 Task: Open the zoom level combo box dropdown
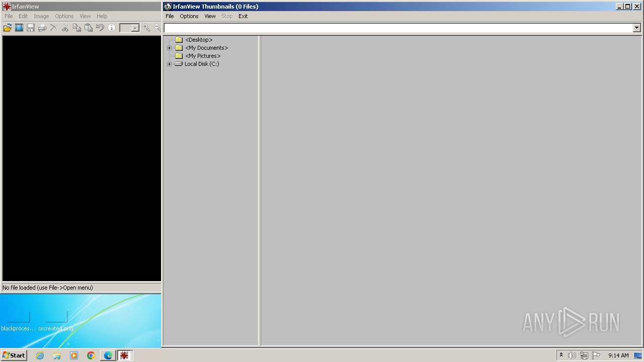pyautogui.click(x=135, y=28)
